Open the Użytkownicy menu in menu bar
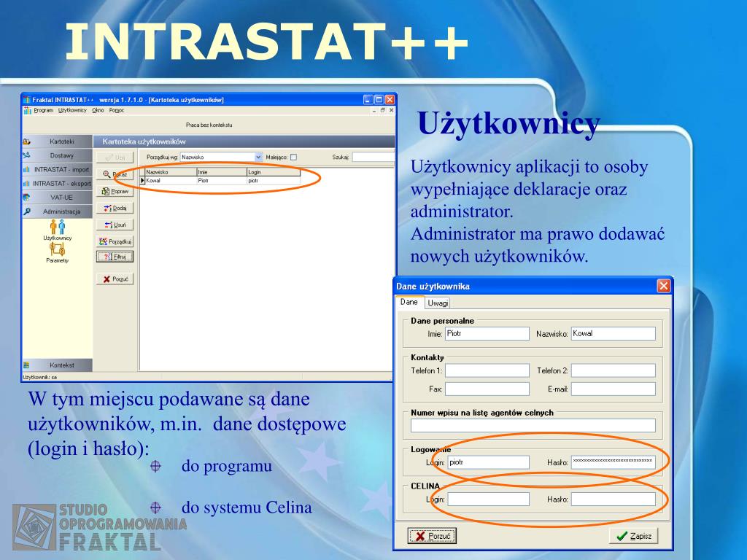The width and height of the screenshot is (747, 560). tap(72, 111)
